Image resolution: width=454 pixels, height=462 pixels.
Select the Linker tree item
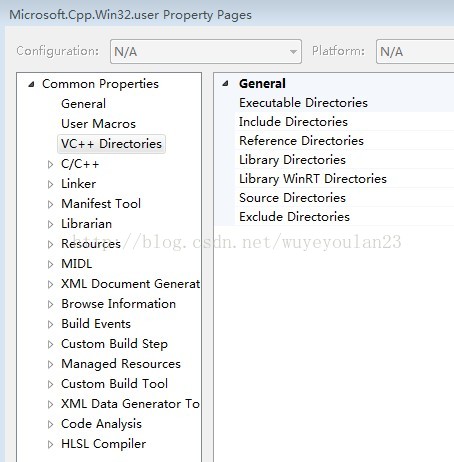point(79,184)
